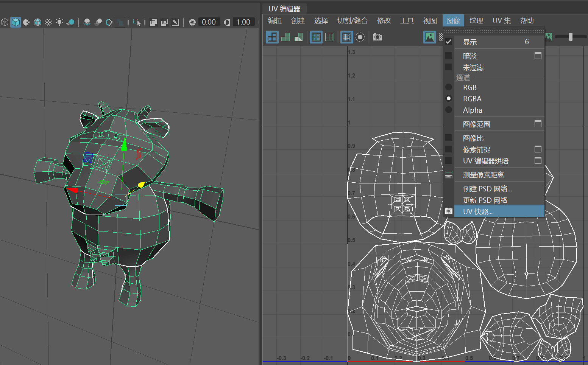Toggle isolate select dotted circle icon

pyautogui.click(x=360, y=37)
